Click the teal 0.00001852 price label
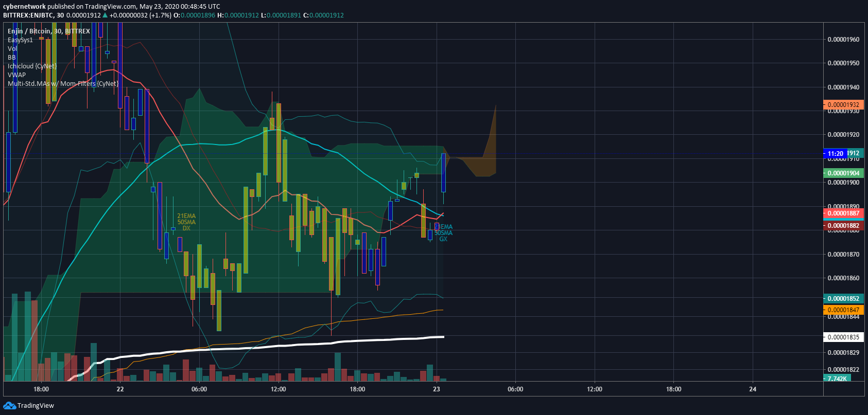Image resolution: width=868 pixels, height=415 pixels. click(843, 299)
